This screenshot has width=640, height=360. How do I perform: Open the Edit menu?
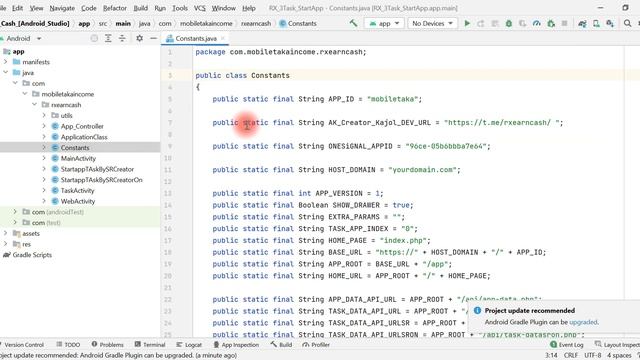click(x=17, y=8)
